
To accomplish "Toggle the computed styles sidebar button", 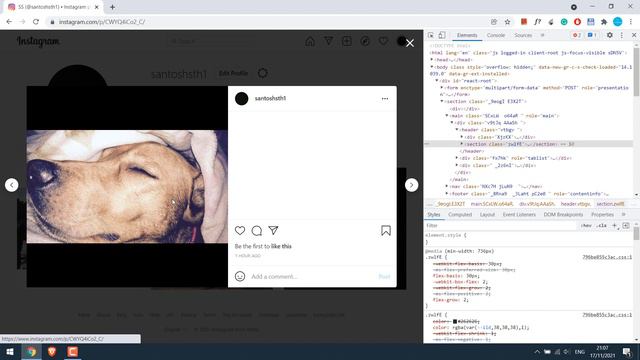I will tap(626, 226).
